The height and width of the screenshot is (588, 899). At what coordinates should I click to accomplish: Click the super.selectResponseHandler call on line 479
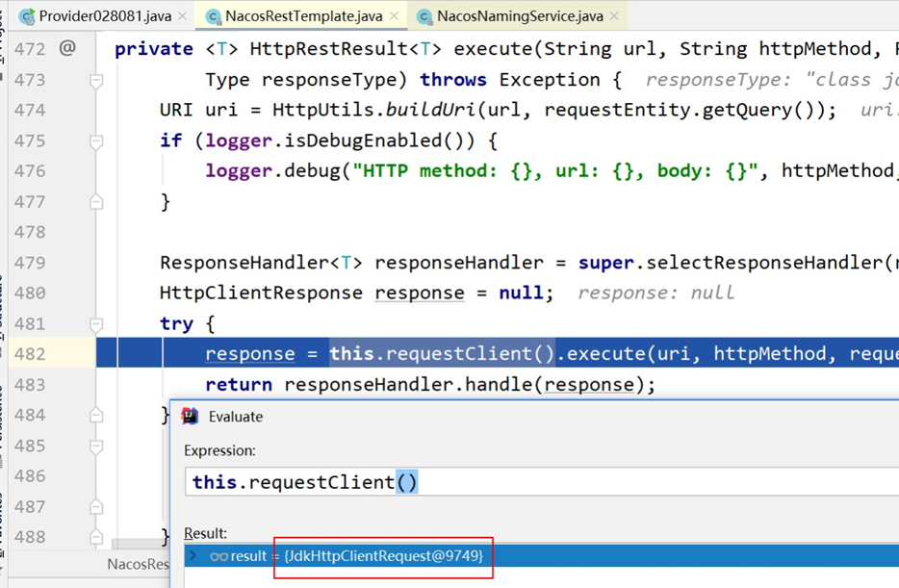732,263
